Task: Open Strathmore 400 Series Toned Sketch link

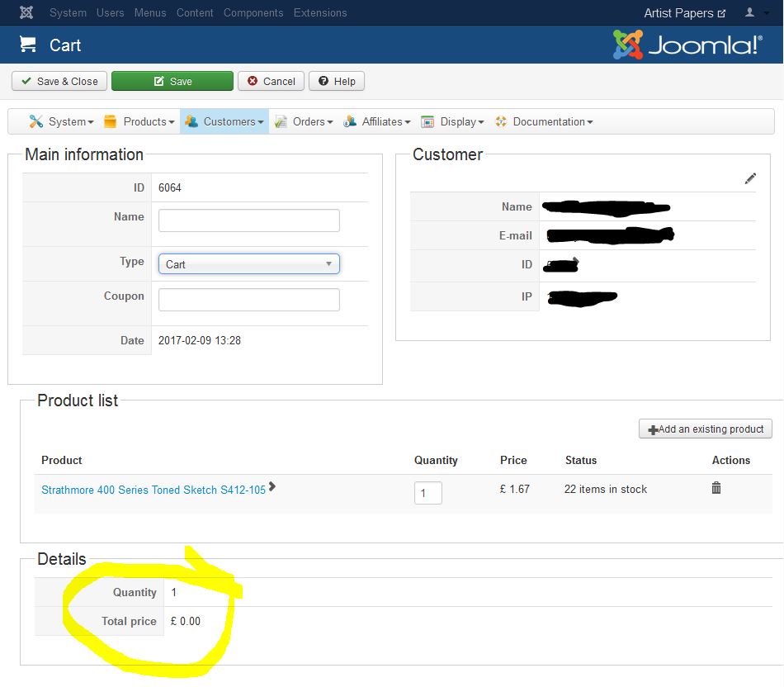Action: coord(153,490)
